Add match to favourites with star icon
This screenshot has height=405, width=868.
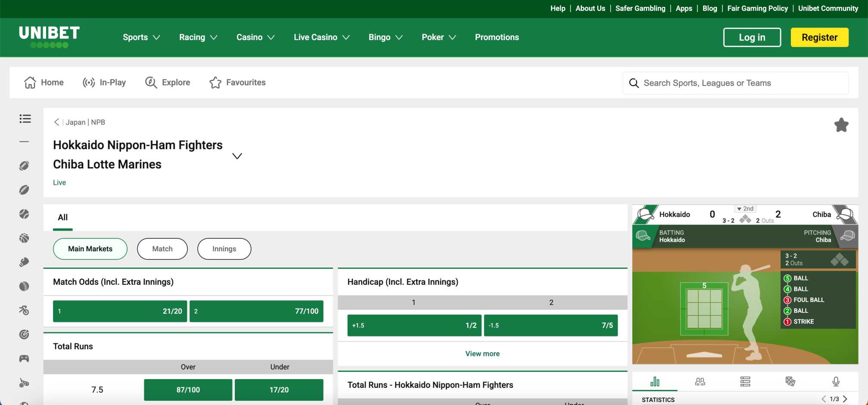[x=841, y=125]
